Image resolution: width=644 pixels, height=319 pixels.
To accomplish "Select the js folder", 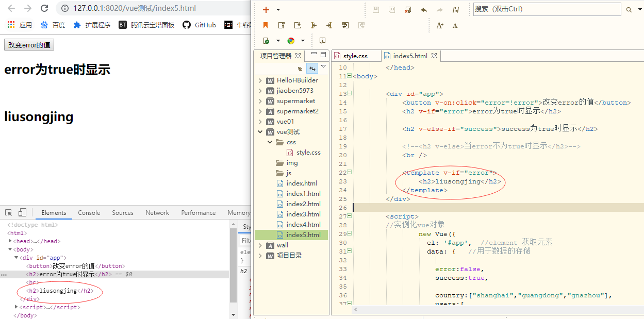I will coord(284,173).
